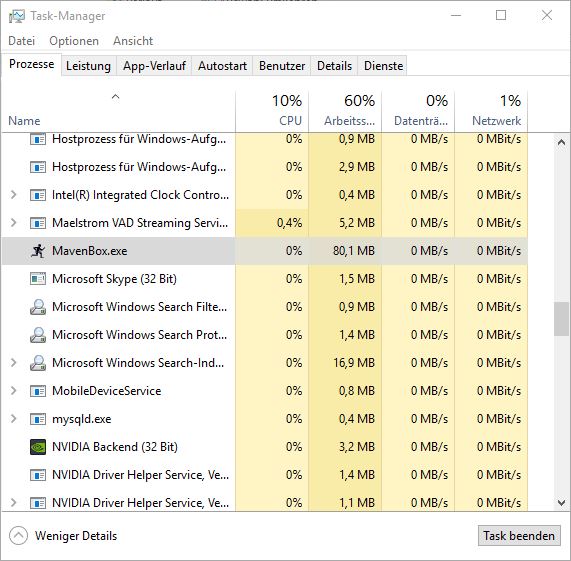Click the vertical scrollbar thumb

point(562,319)
